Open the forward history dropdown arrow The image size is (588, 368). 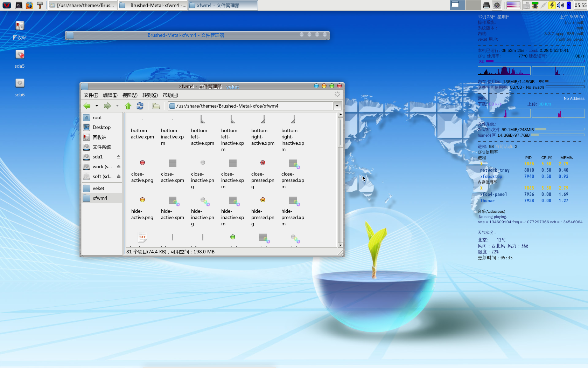pos(117,106)
